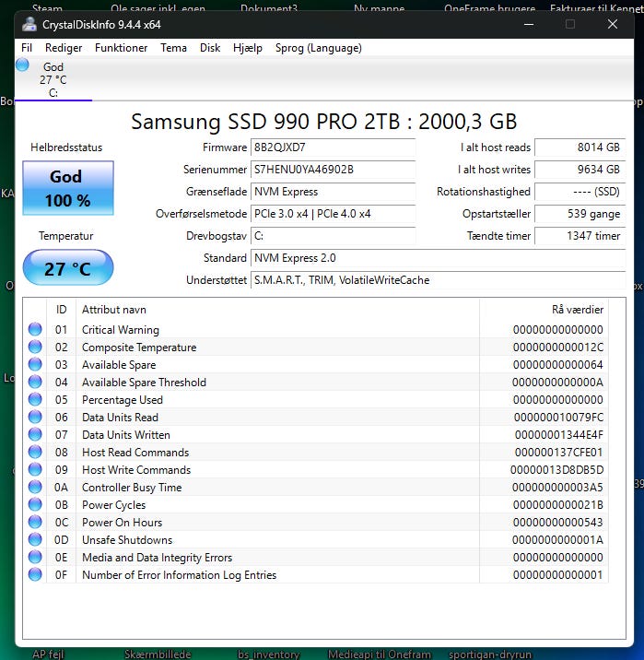Click raw value 00000013D8DB5D

click(556, 470)
